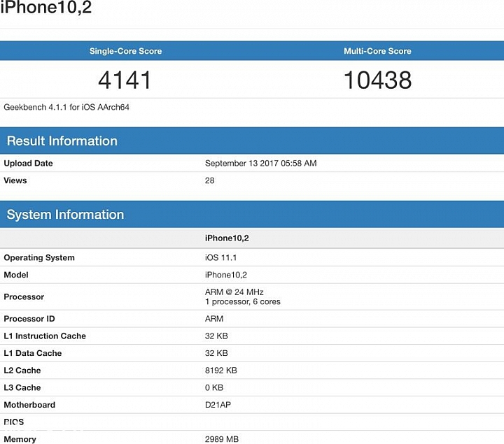Image resolution: width=504 pixels, height=444 pixels.
Task: Click the BIOS row label
Action: tap(14, 422)
